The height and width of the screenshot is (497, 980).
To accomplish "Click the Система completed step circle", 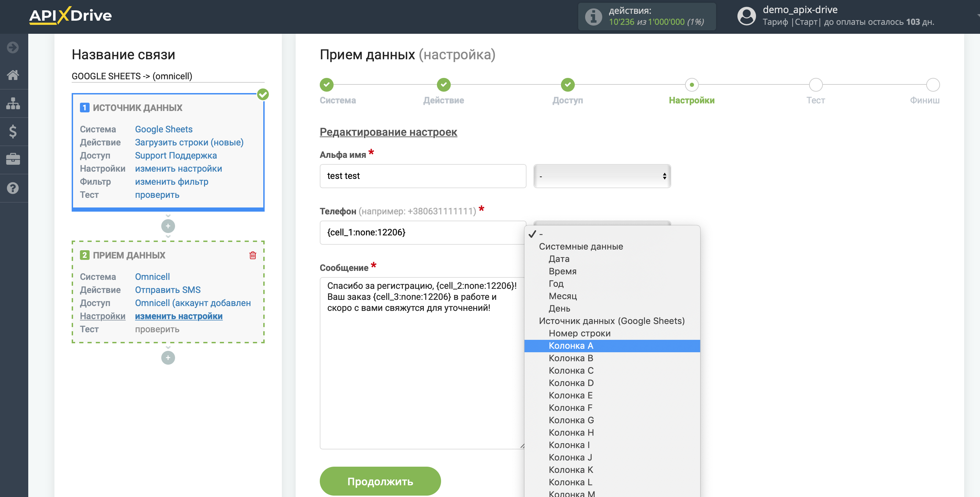I will click(x=326, y=85).
